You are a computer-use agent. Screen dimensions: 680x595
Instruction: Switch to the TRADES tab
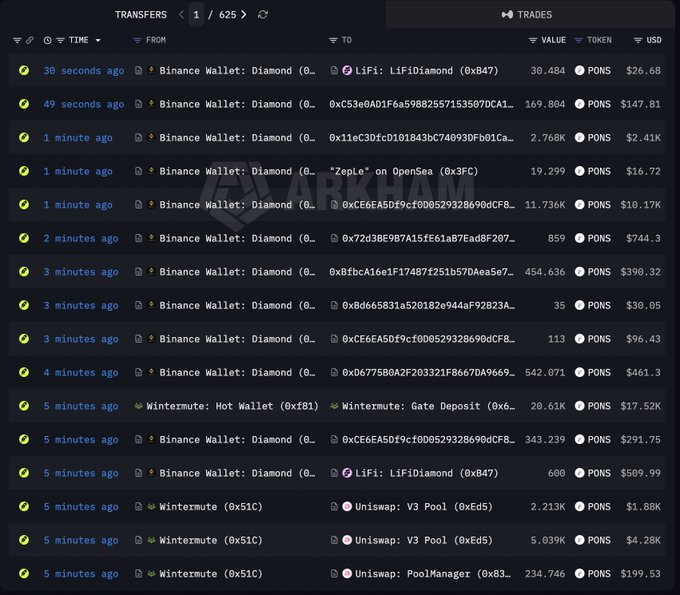point(526,15)
